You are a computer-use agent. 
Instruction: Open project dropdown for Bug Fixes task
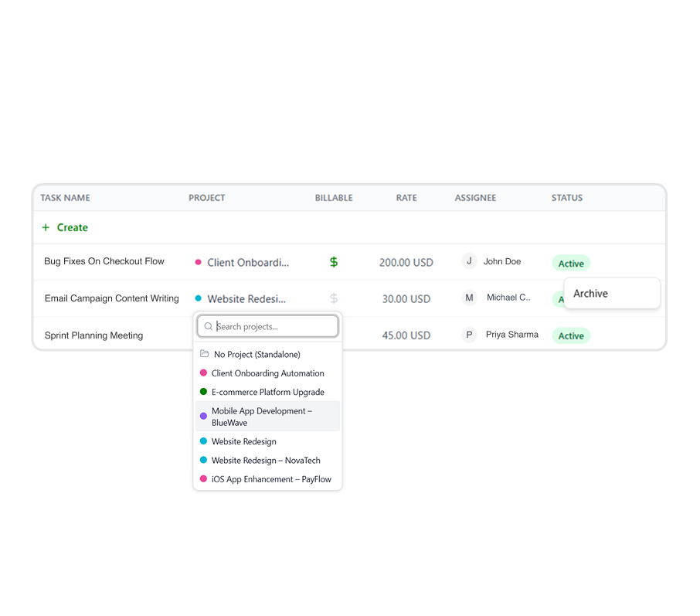242,262
